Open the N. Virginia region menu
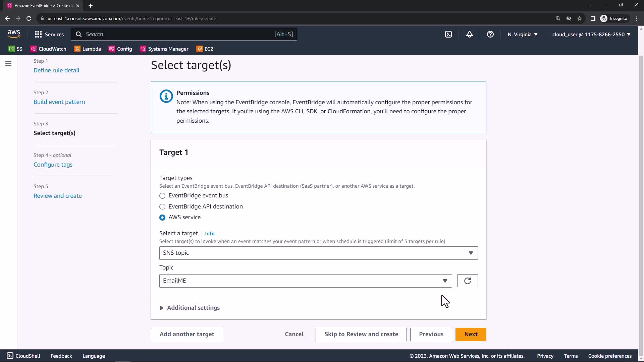 [522, 34]
